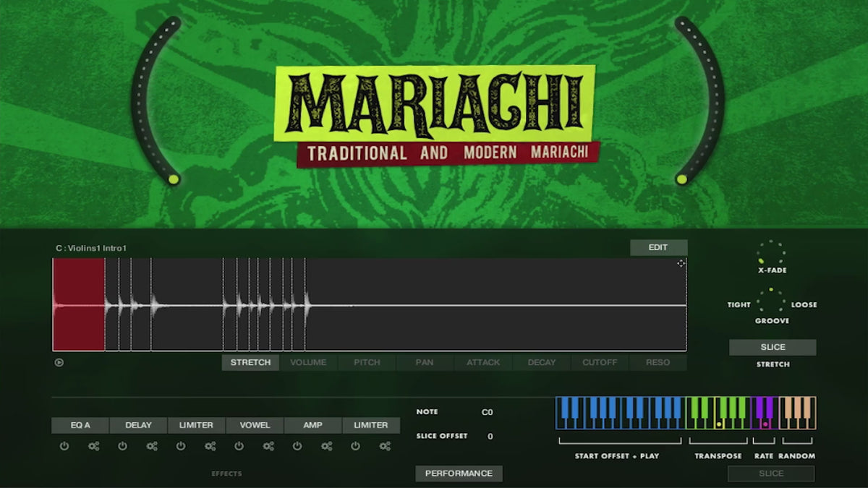Click the X-FADE knob
The image size is (868, 488).
[771, 254]
